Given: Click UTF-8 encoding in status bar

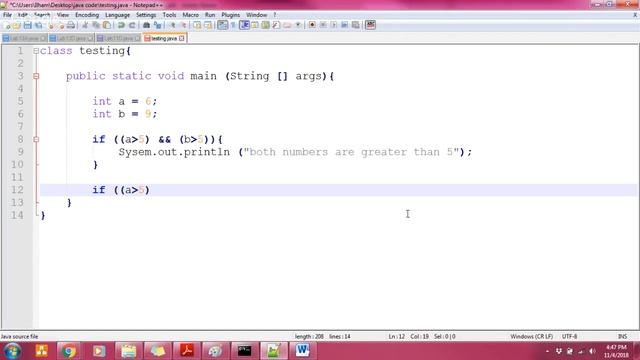Looking at the screenshot, I should click(x=569, y=336).
